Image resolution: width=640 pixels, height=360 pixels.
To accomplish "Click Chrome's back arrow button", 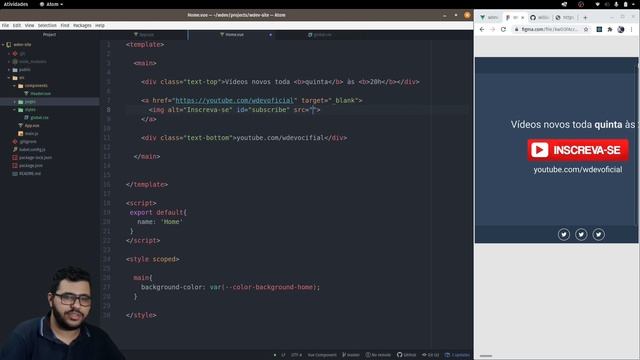I will pos(482,29).
